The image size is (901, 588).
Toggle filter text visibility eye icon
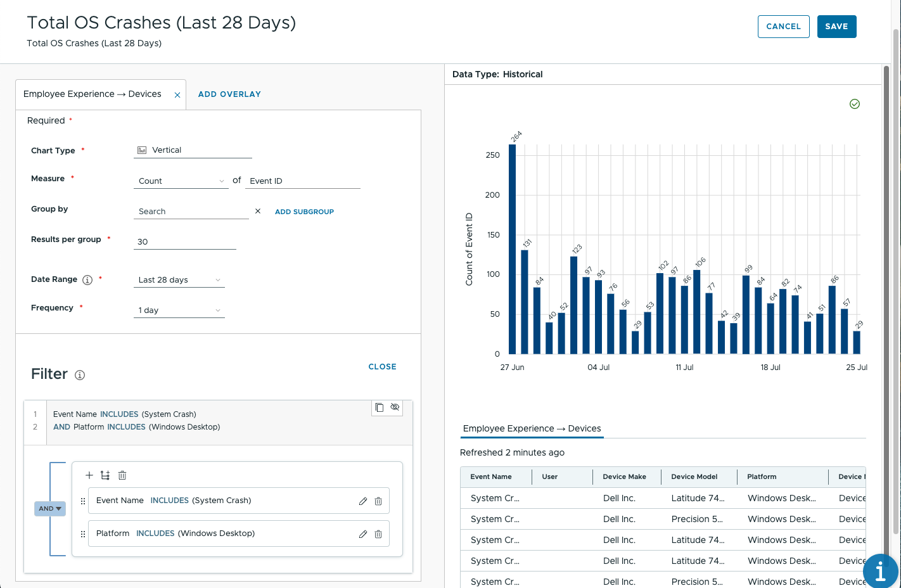tap(395, 407)
